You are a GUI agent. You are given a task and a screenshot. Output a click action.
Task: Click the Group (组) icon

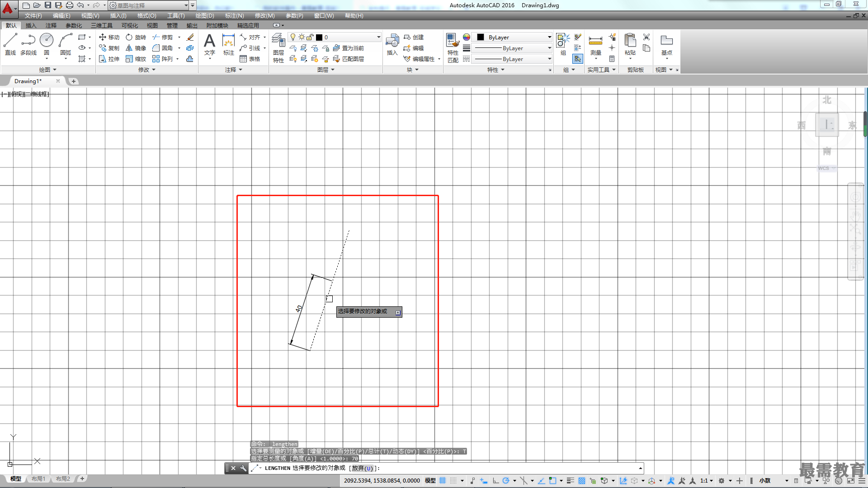(563, 44)
